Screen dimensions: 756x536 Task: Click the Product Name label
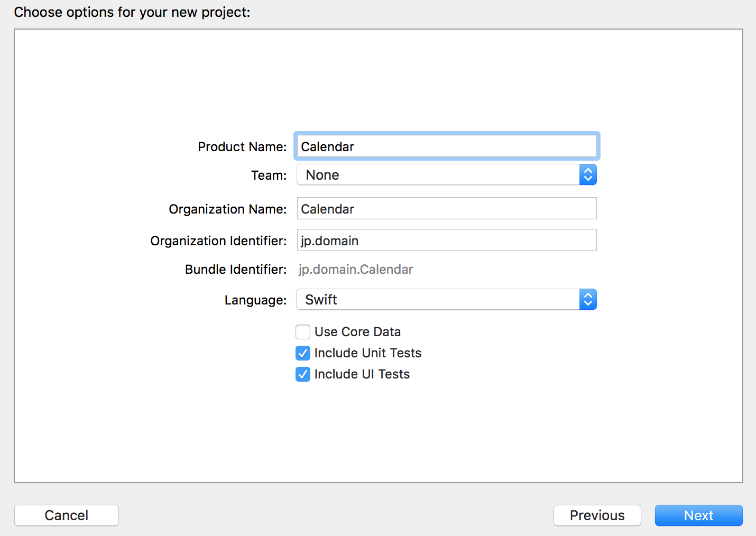pyautogui.click(x=242, y=146)
